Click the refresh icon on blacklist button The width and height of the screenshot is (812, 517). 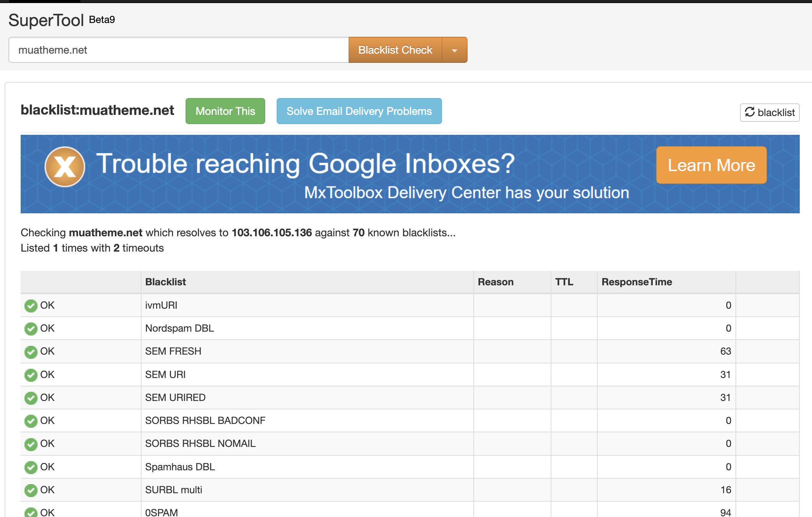(x=750, y=112)
